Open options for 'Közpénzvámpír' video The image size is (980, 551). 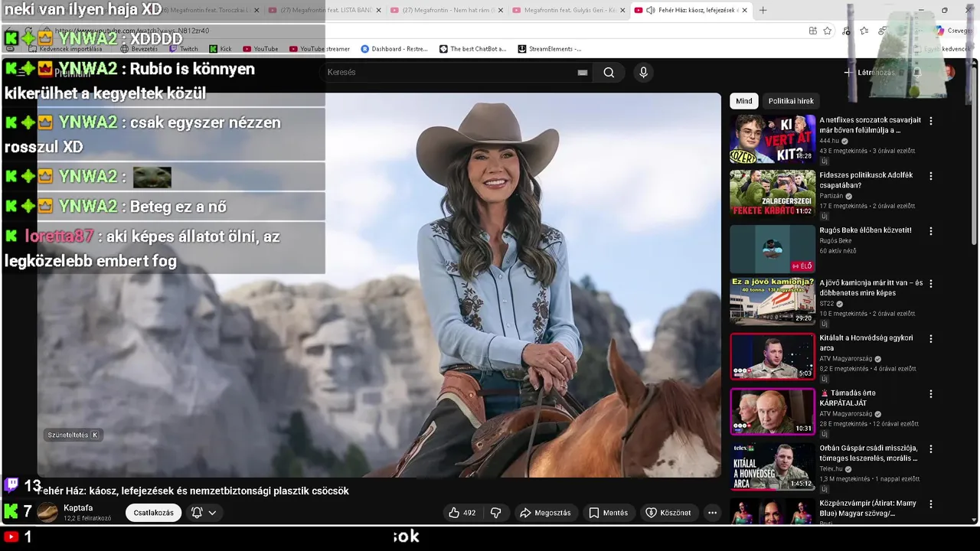point(931,504)
